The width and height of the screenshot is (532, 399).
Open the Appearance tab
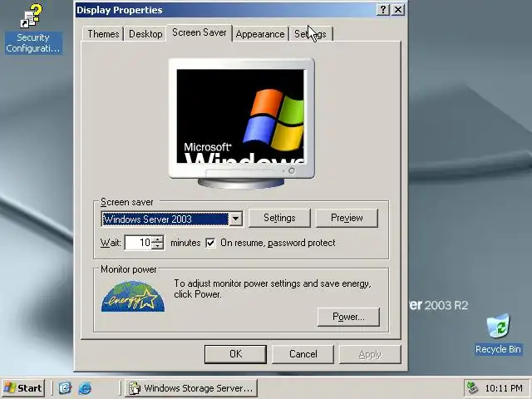pyautogui.click(x=260, y=34)
